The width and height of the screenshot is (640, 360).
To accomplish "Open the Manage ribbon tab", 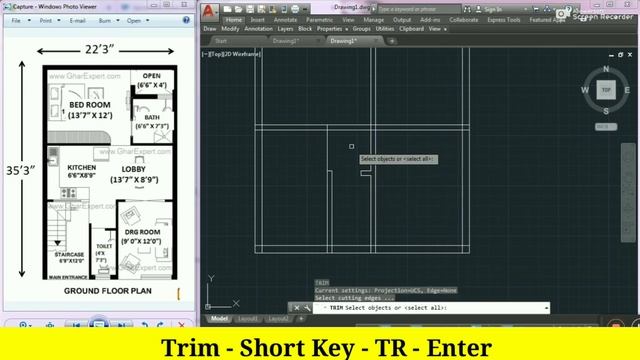I will pos(373,20).
